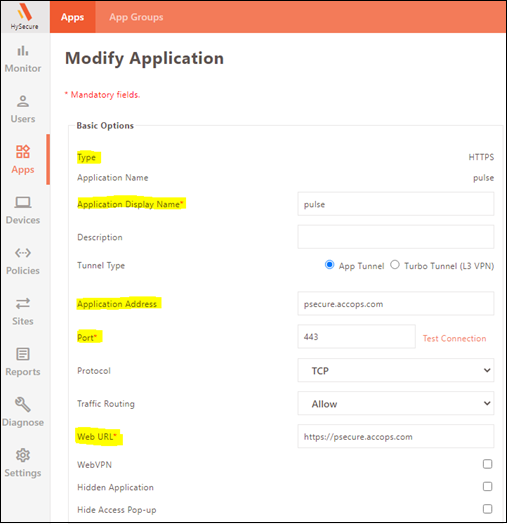Expand the Protocol TCP dropdown

[395, 370]
